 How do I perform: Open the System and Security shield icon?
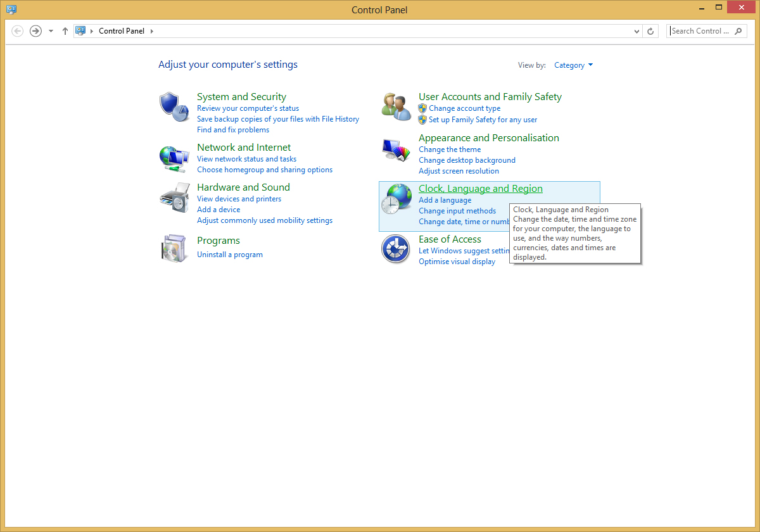174,107
